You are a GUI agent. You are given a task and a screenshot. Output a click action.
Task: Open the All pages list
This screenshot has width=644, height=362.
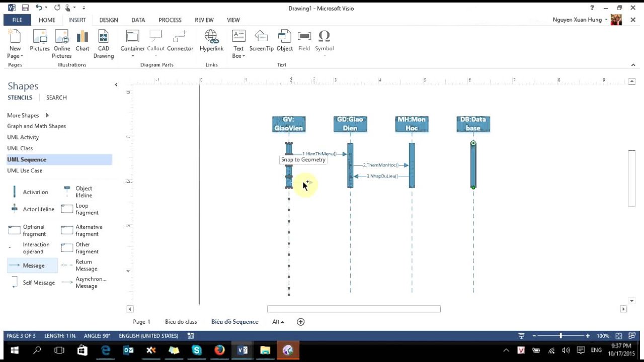point(278,322)
